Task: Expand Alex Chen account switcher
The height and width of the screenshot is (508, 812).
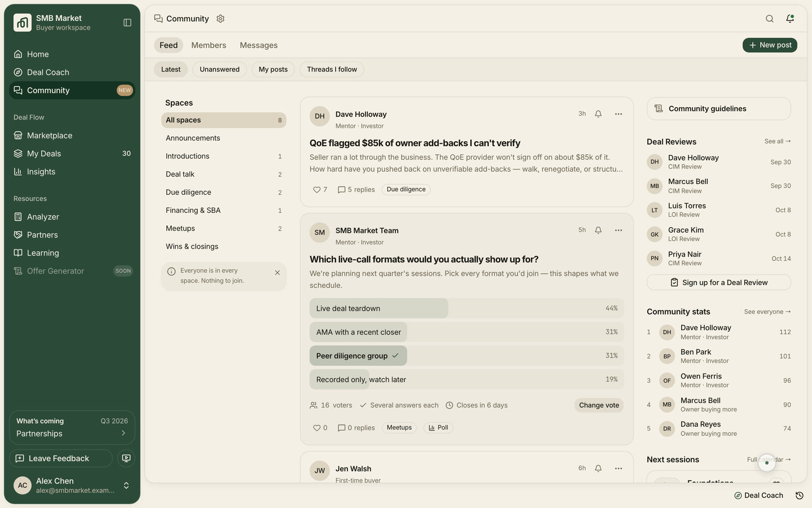Action: point(126,485)
